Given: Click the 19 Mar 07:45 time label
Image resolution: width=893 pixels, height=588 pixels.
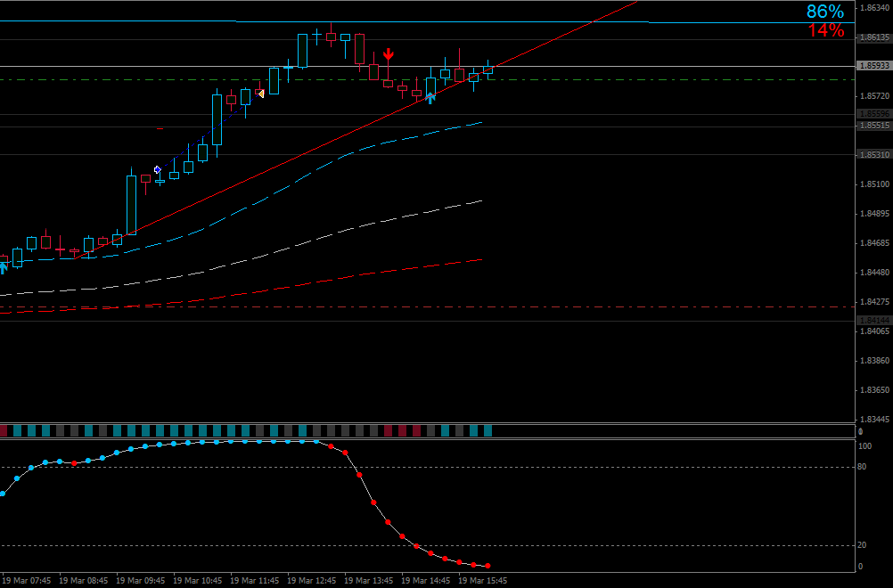Looking at the screenshot, I should coord(26,581).
